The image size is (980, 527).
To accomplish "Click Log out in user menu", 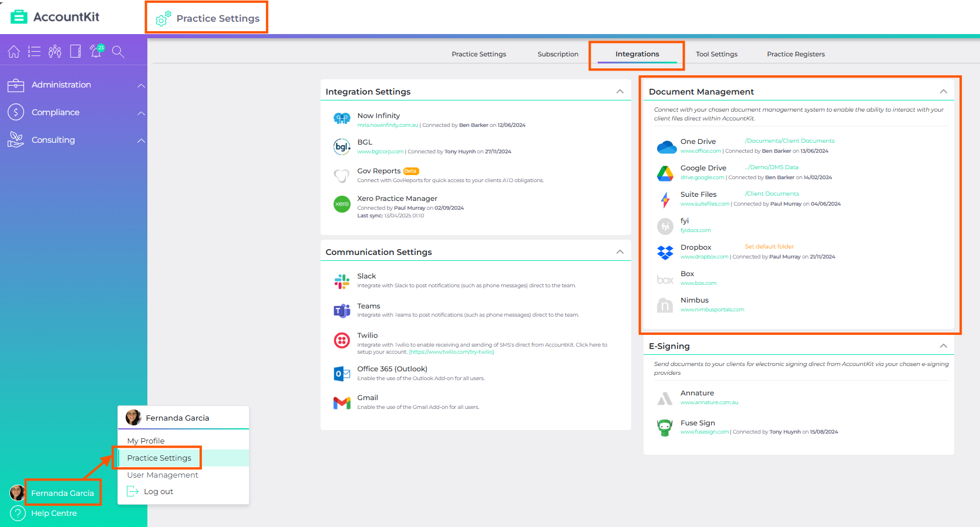I will tap(150, 491).
